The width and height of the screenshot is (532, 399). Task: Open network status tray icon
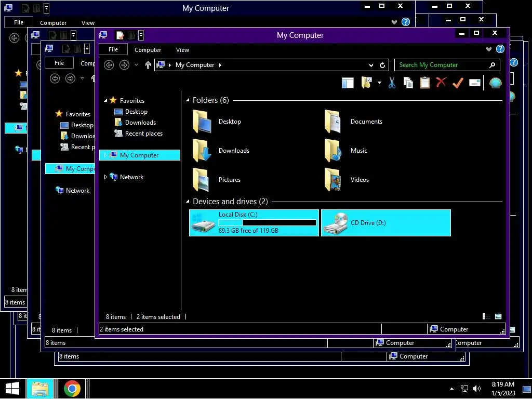[x=464, y=389]
